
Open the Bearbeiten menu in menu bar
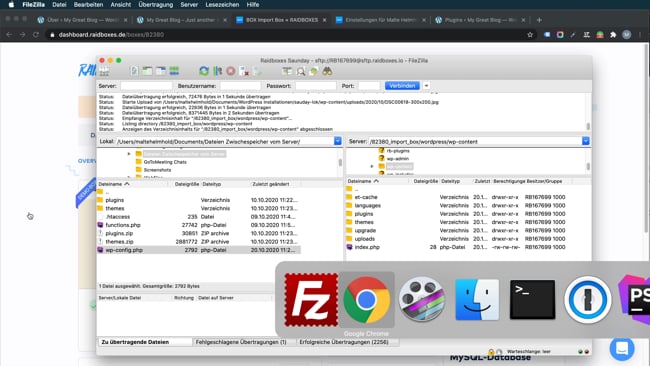point(88,5)
